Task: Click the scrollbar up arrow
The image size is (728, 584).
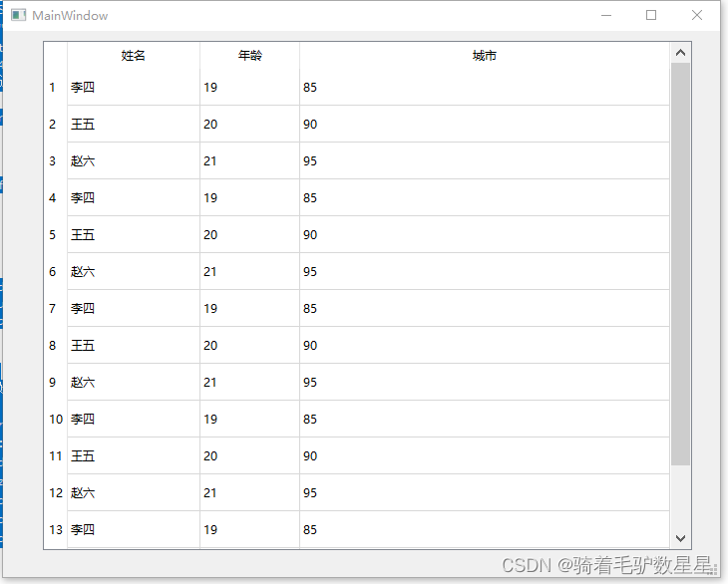Action: click(681, 53)
